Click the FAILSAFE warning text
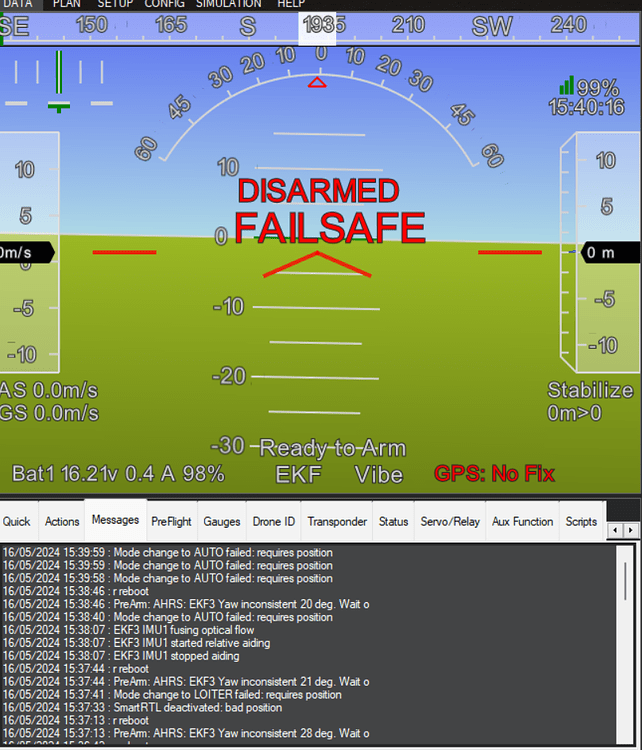This screenshot has width=642, height=750. [x=330, y=228]
